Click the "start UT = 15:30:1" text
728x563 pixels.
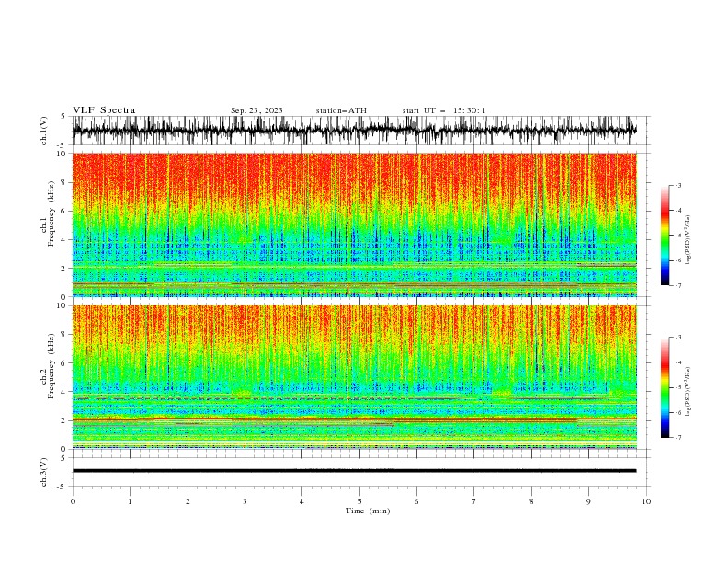tap(444, 110)
